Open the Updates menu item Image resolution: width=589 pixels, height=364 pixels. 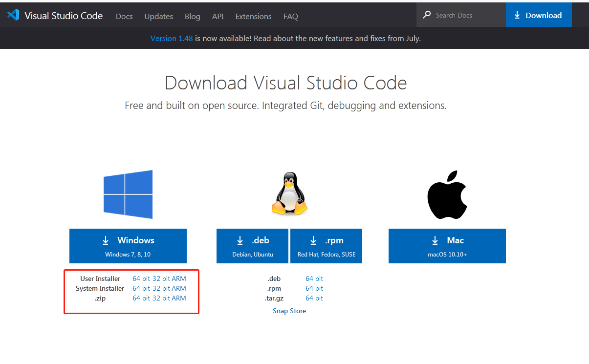(159, 16)
